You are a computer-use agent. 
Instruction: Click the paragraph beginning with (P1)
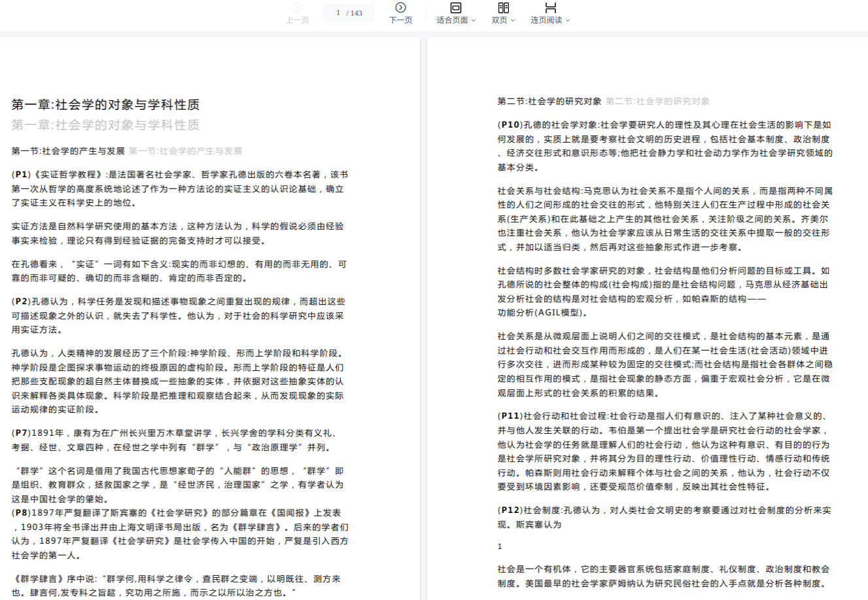point(179,188)
